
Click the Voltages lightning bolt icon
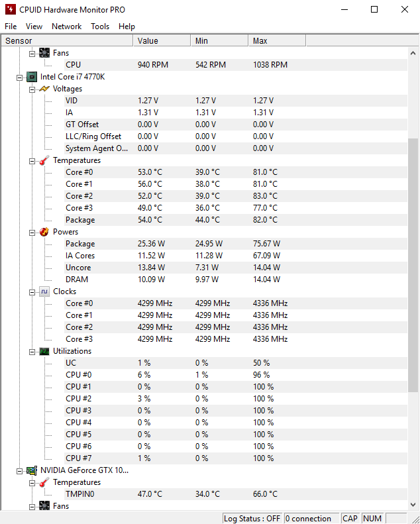(44, 89)
